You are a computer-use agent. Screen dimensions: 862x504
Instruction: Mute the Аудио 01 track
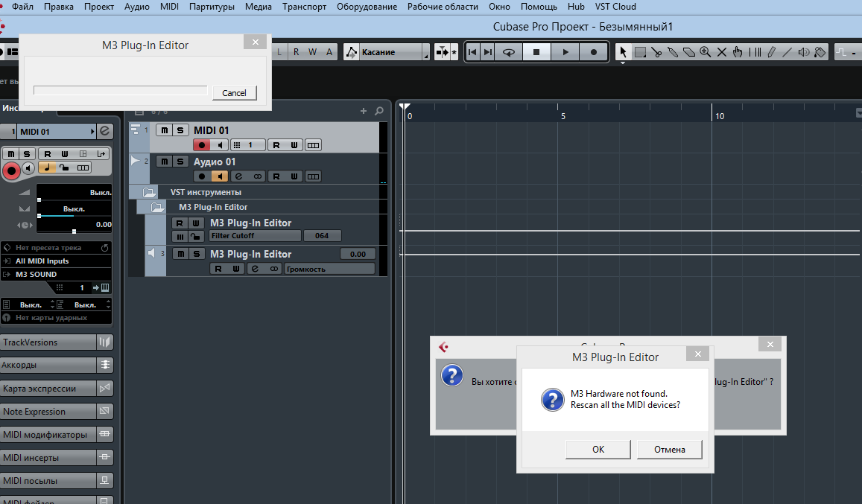point(165,162)
